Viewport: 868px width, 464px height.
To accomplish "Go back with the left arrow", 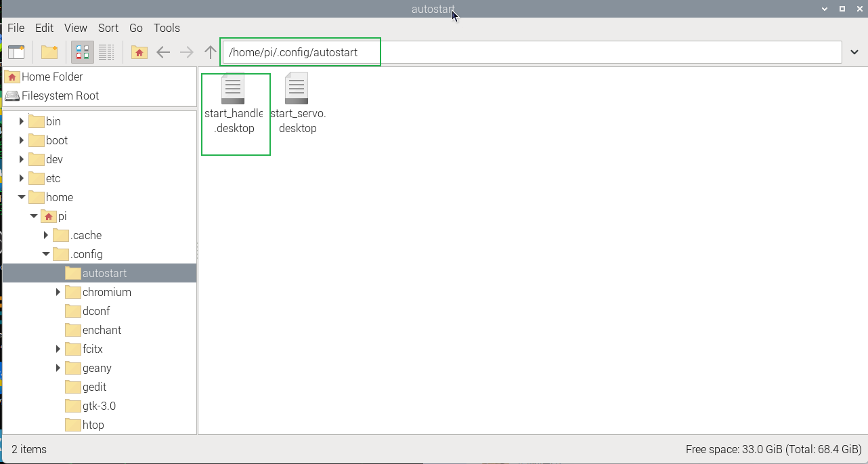I will (163, 52).
